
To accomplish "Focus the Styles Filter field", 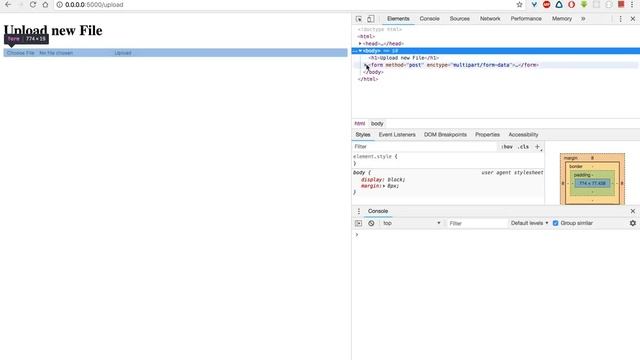I will click(x=424, y=147).
